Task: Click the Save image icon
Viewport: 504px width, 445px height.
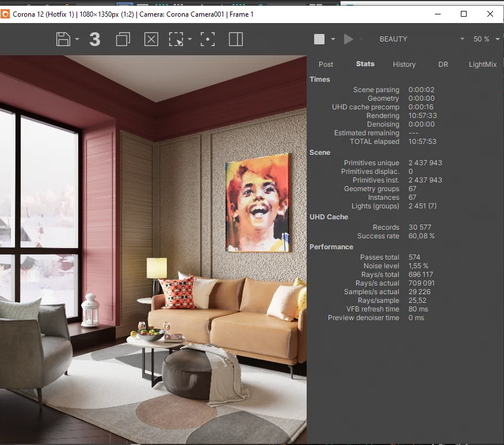Action: pyautogui.click(x=63, y=39)
